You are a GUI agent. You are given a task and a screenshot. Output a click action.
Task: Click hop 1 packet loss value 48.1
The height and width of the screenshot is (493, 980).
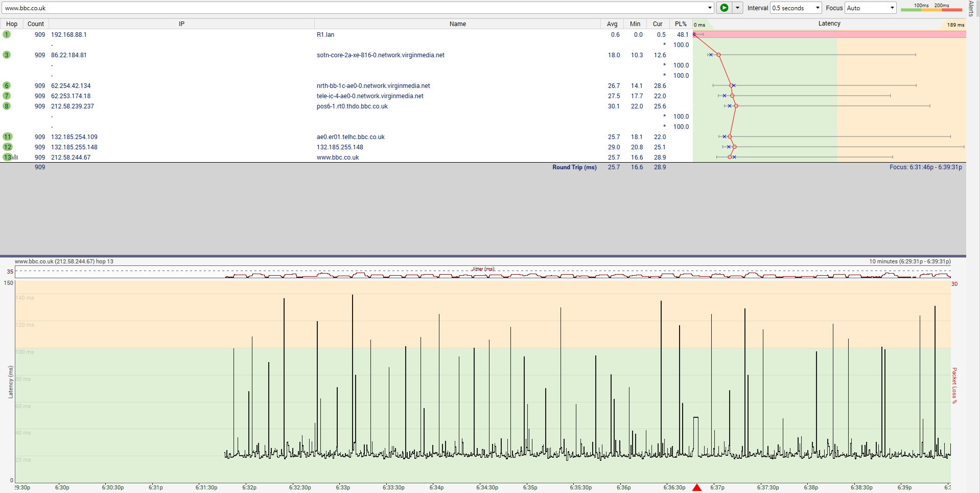[683, 35]
